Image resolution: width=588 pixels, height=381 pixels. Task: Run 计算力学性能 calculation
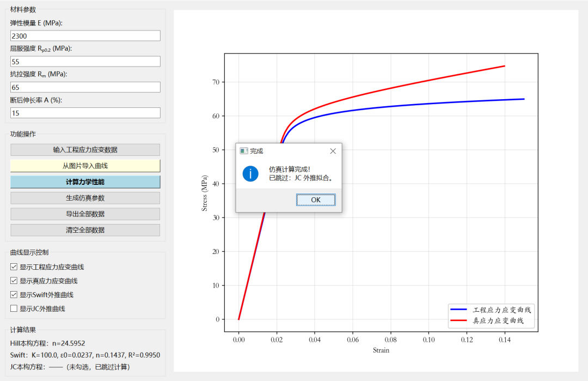tap(85, 182)
